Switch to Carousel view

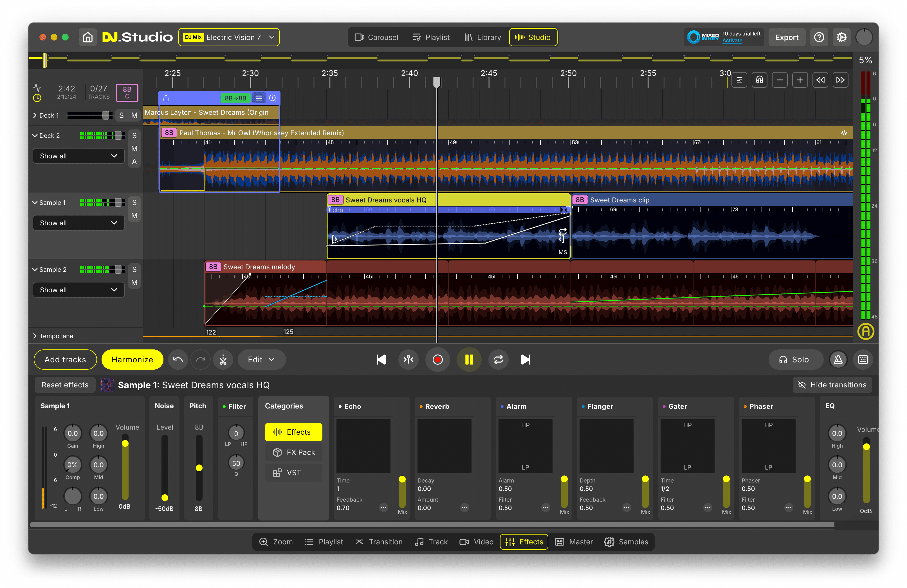[376, 37]
